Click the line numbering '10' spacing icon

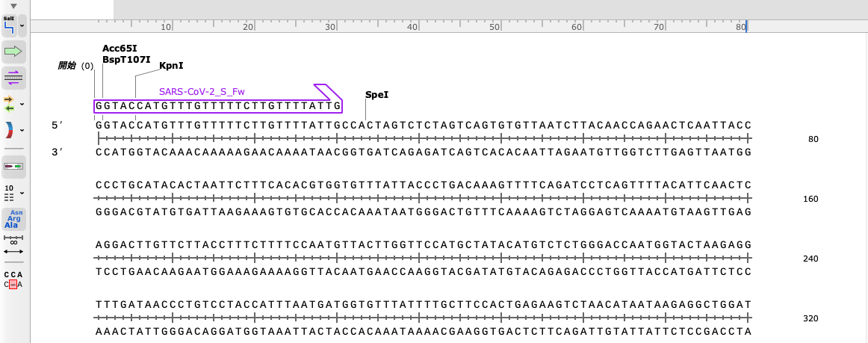(x=10, y=193)
